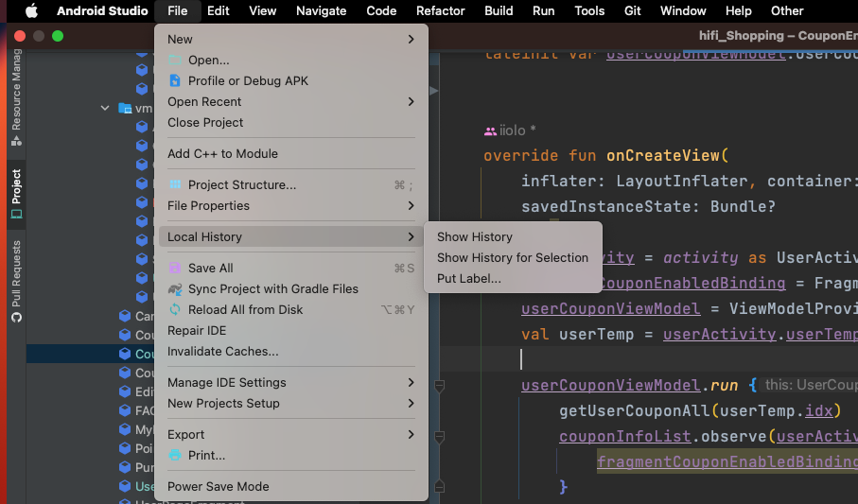Expand the Export submenu arrow
The image size is (858, 504).
click(411, 435)
